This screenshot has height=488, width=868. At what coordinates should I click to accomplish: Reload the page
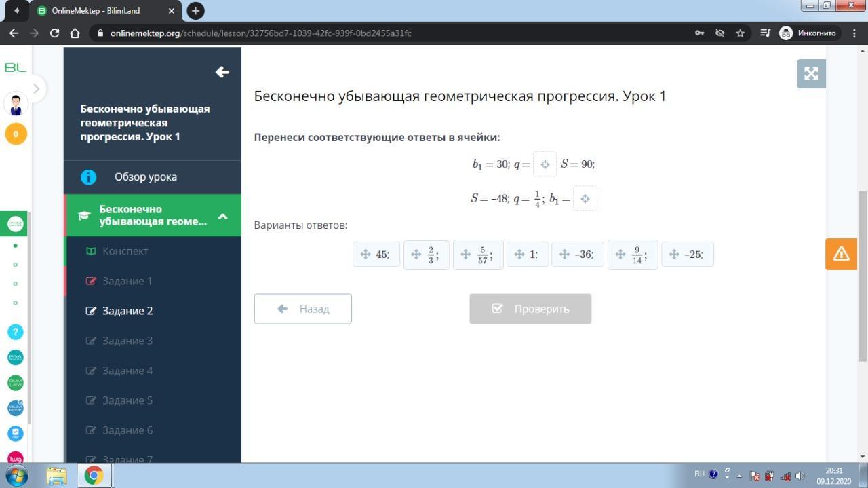[54, 33]
